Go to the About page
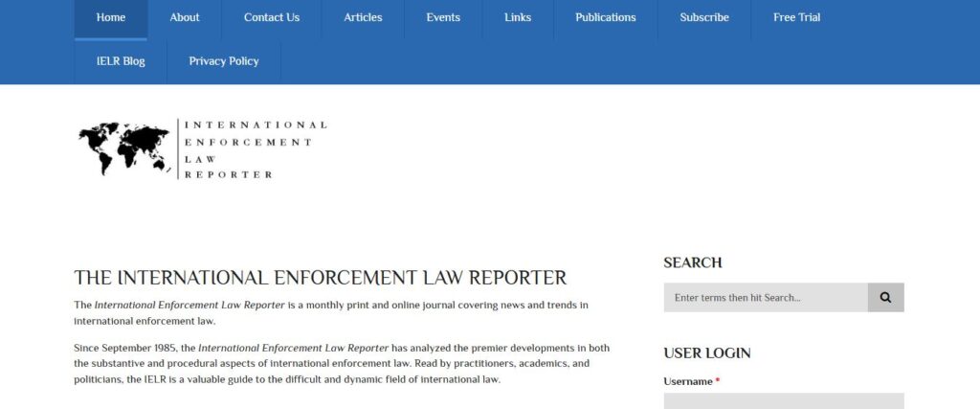Image resolution: width=980 pixels, height=409 pixels. (185, 17)
